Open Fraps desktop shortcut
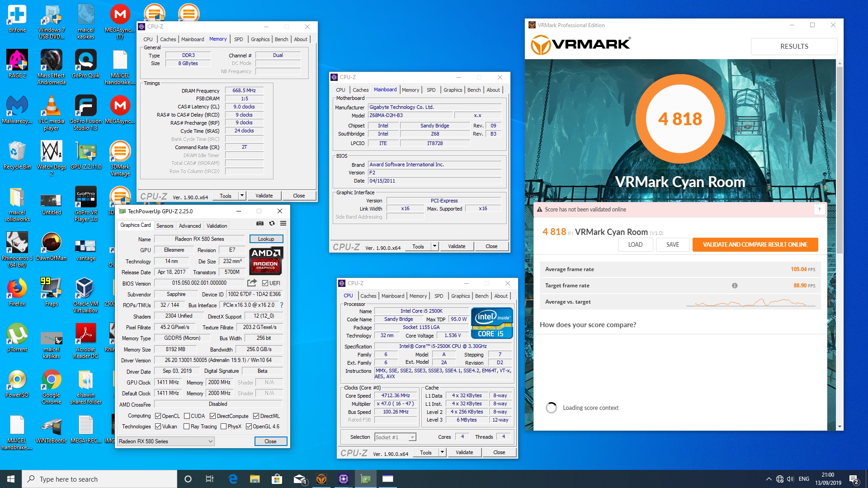The width and height of the screenshot is (868, 488). 51,292
